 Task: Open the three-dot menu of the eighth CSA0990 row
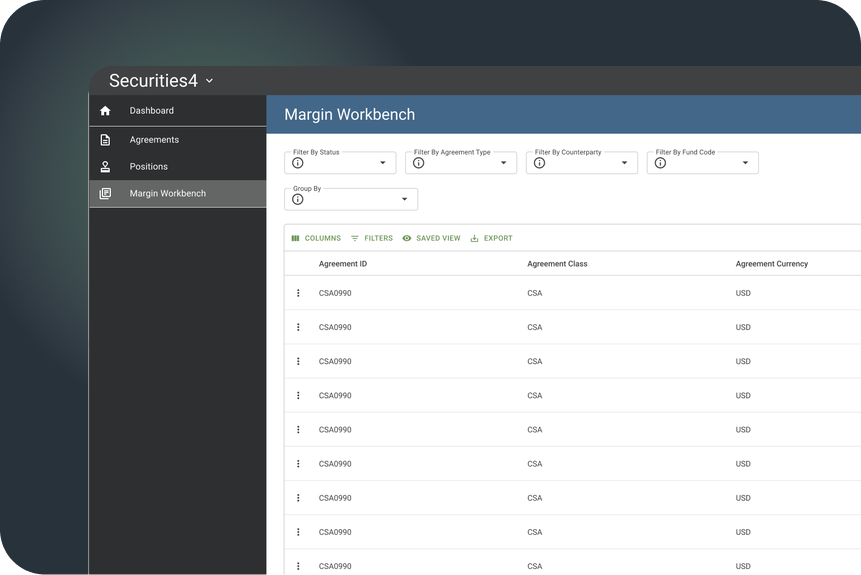click(x=298, y=532)
